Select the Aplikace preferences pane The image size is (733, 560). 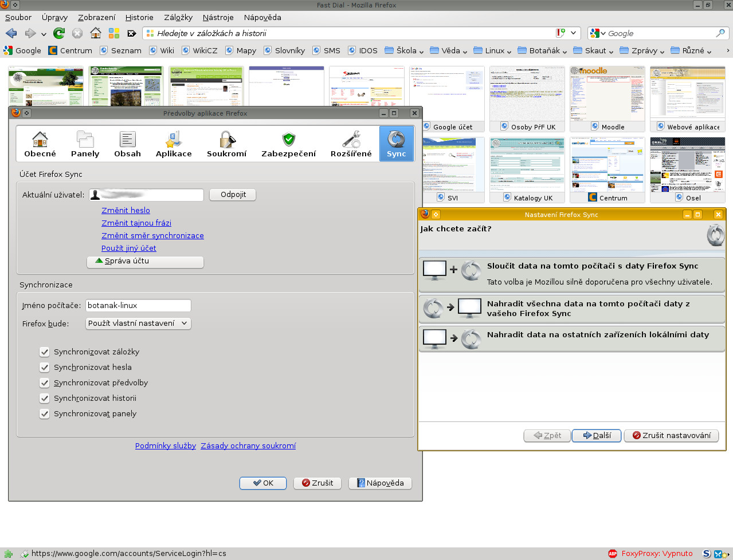(x=174, y=144)
